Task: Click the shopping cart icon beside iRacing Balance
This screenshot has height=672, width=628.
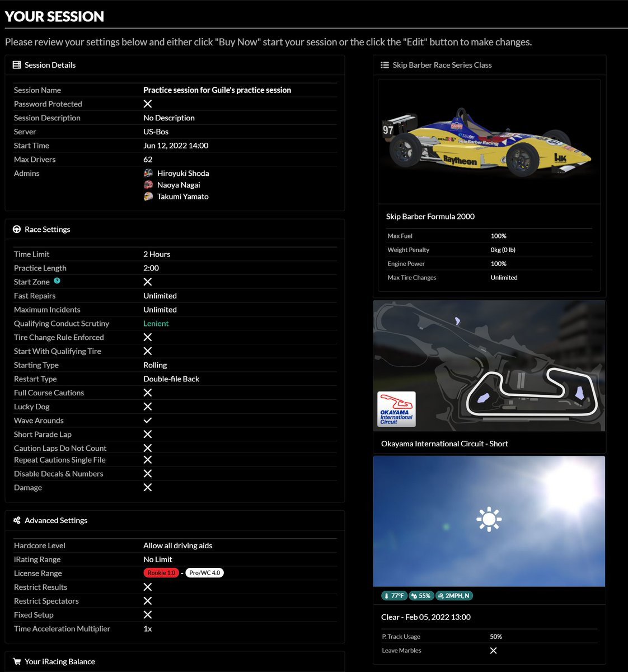Action: tap(17, 661)
